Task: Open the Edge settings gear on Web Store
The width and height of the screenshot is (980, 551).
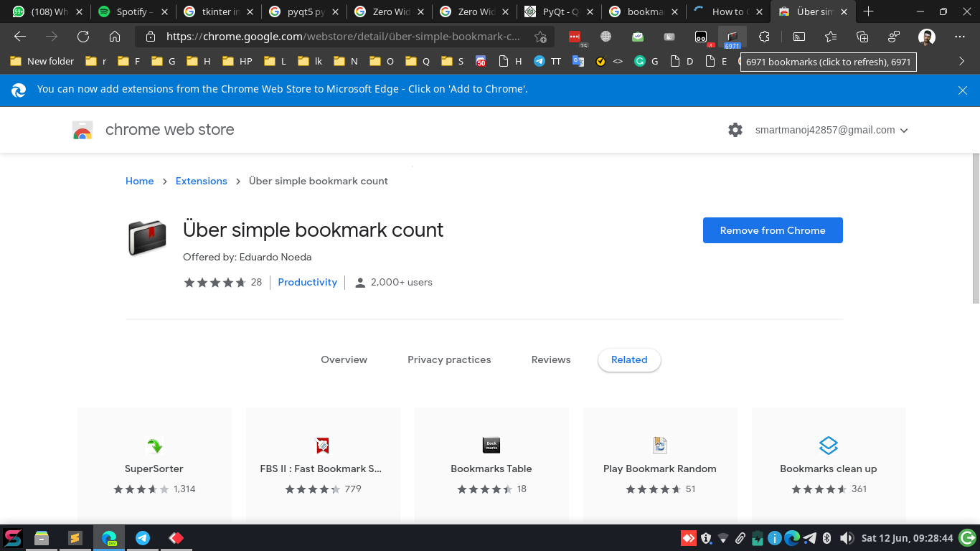Action: click(735, 130)
